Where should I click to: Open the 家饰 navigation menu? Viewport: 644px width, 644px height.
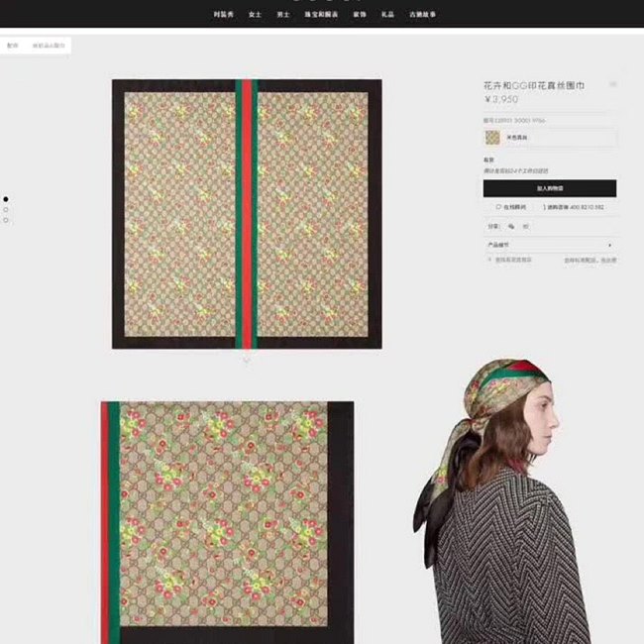[x=360, y=15]
